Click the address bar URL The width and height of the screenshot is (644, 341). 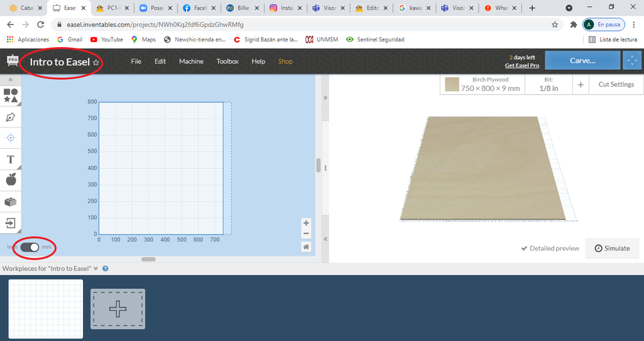pyautogui.click(x=155, y=24)
